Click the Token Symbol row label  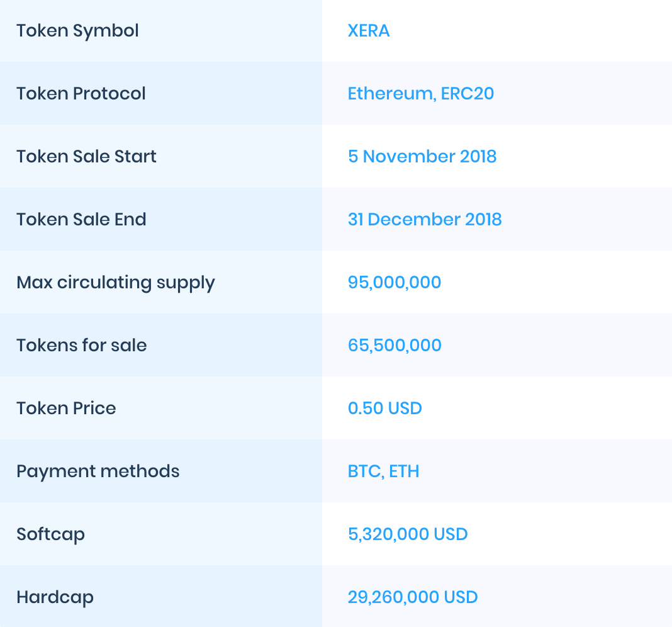coord(77,31)
